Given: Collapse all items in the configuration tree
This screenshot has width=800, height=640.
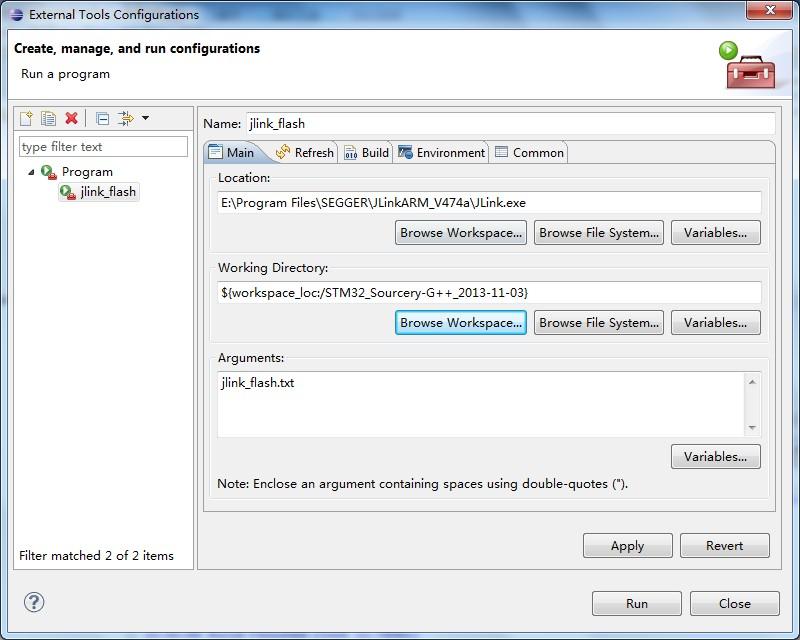Looking at the screenshot, I should [103, 119].
